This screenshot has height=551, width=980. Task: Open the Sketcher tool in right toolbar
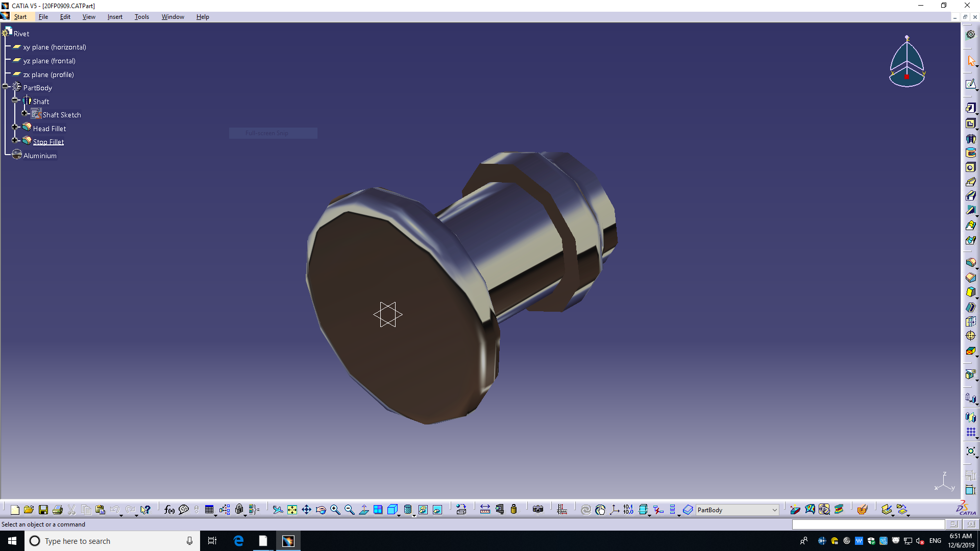click(970, 84)
